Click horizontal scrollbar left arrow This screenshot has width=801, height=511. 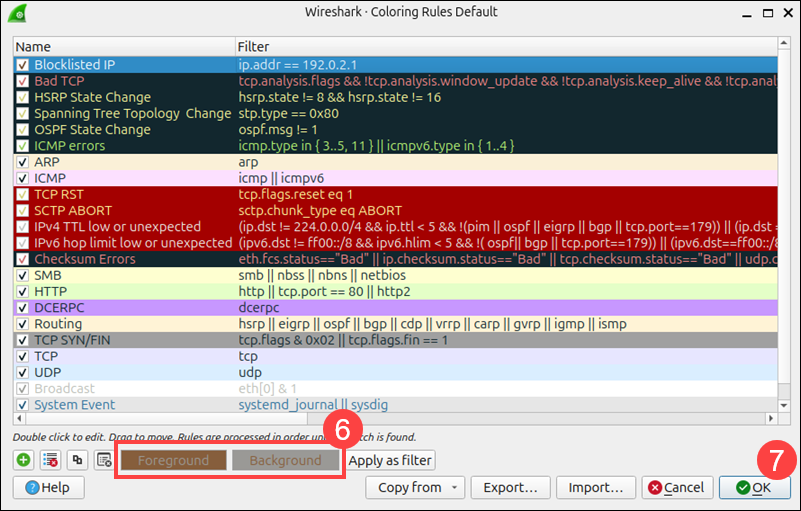[19, 419]
